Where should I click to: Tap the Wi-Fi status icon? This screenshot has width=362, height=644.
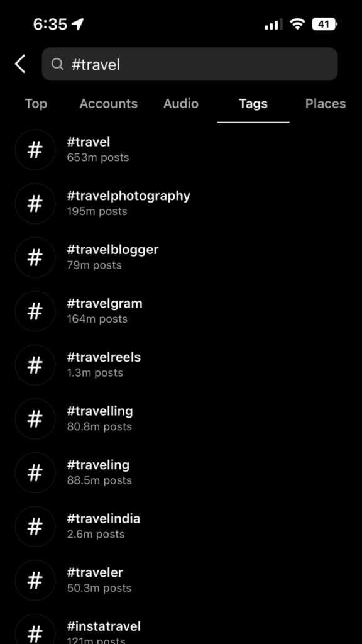297,24
